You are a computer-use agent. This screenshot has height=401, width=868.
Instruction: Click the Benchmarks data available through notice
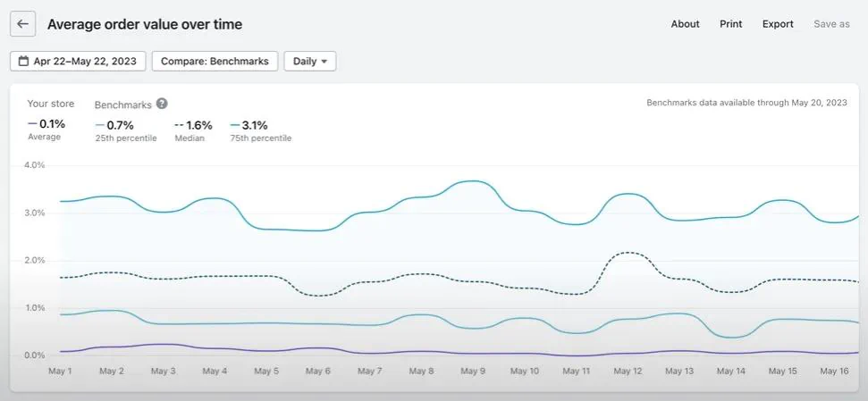point(746,103)
